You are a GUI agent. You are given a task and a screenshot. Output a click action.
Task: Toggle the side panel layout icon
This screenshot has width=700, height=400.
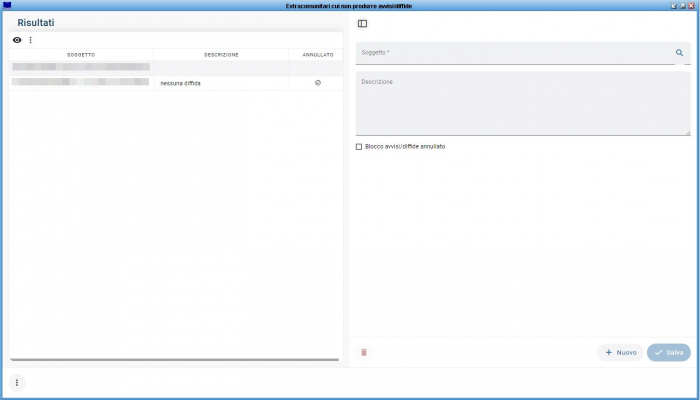[x=362, y=24]
